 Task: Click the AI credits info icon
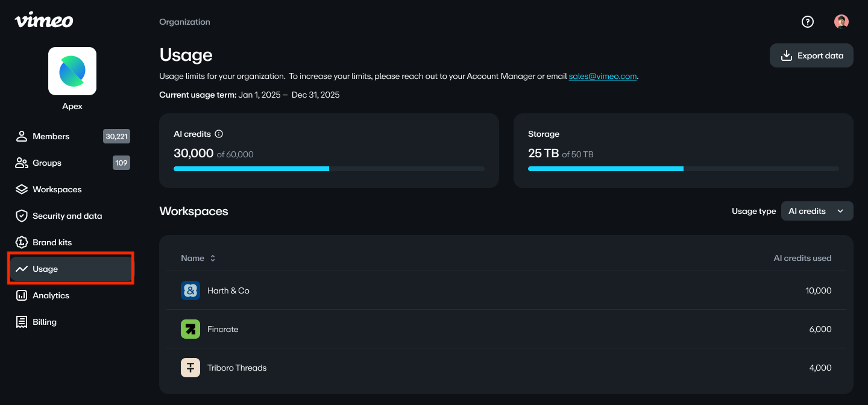(x=219, y=134)
